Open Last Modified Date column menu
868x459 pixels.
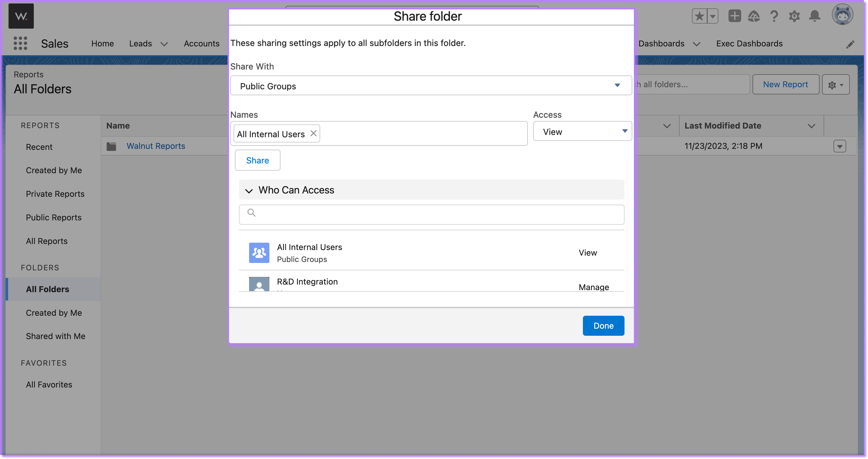[811, 126]
